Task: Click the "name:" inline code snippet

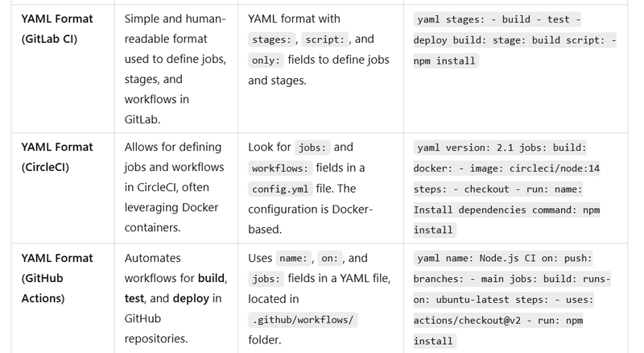Action: 295,259
